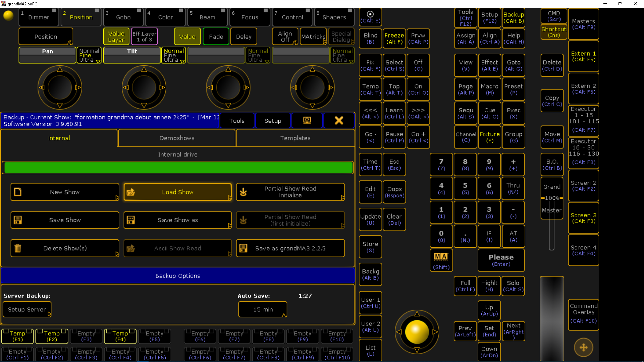Image resolution: width=644 pixels, height=362 pixels.
Task: Click the New Show document icon
Action: [x=18, y=192]
